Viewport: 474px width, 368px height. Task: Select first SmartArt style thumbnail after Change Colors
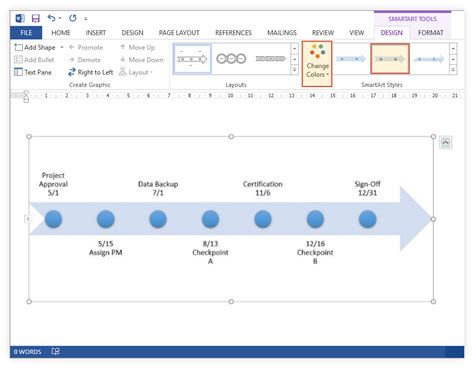[351, 59]
